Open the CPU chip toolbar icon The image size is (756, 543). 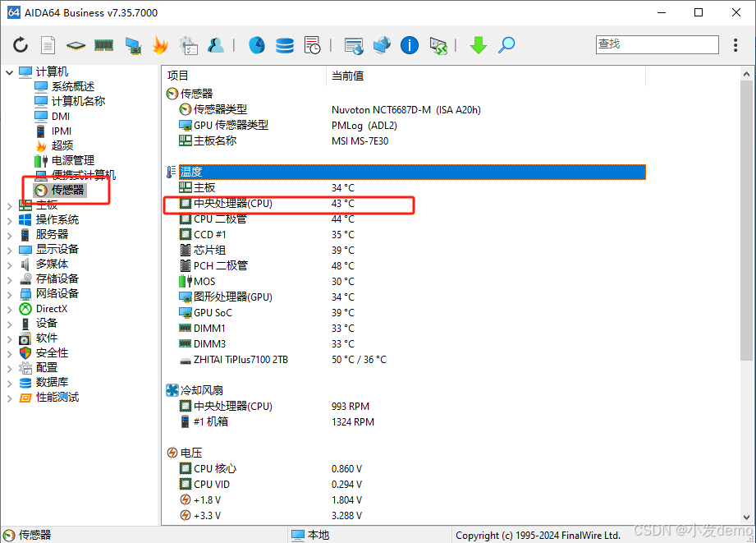tap(76, 46)
